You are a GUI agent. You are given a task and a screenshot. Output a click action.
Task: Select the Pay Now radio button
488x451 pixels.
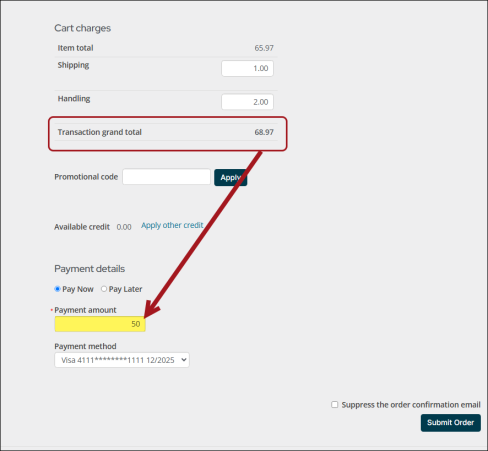57,289
